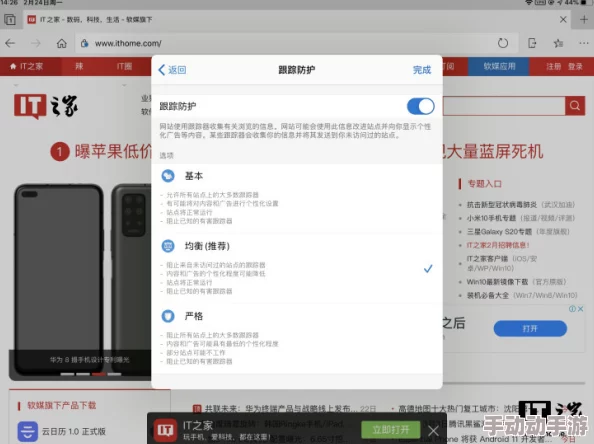594x444 pixels.
Task: Open the IT圈 nav item
Action: point(124,67)
